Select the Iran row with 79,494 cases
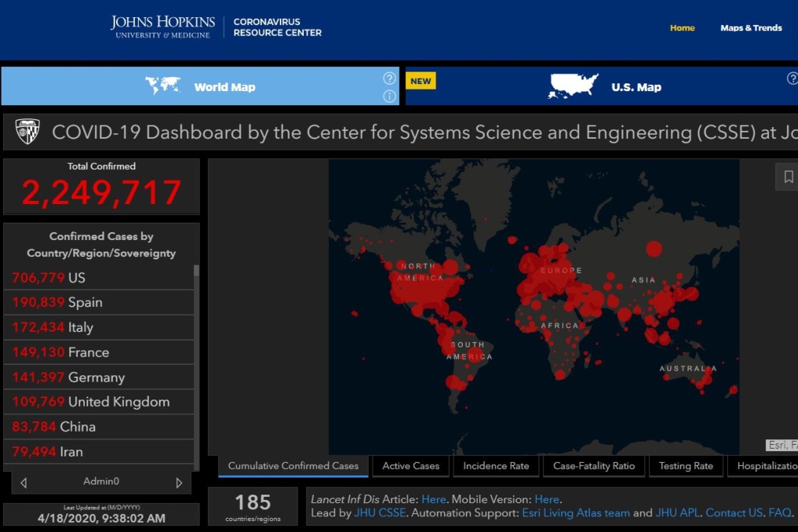 click(x=99, y=452)
